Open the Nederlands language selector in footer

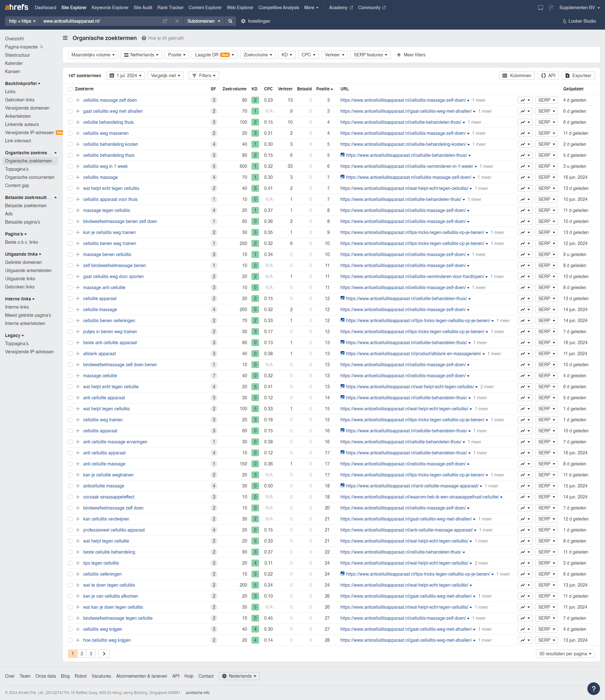coord(239,676)
